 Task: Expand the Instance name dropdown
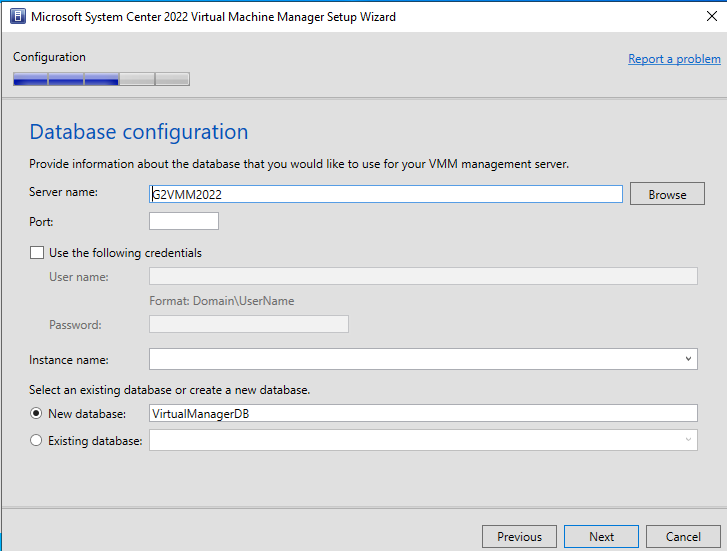tap(688, 359)
